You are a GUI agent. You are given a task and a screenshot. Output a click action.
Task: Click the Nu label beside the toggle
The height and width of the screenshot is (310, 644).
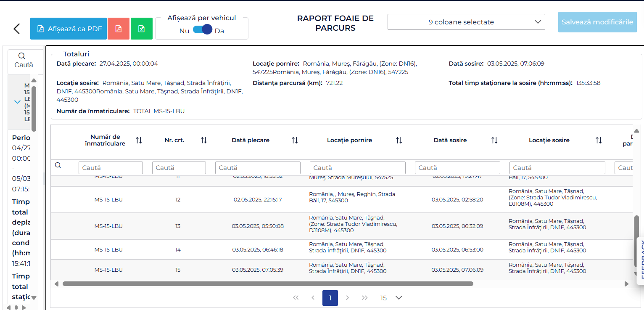184,31
